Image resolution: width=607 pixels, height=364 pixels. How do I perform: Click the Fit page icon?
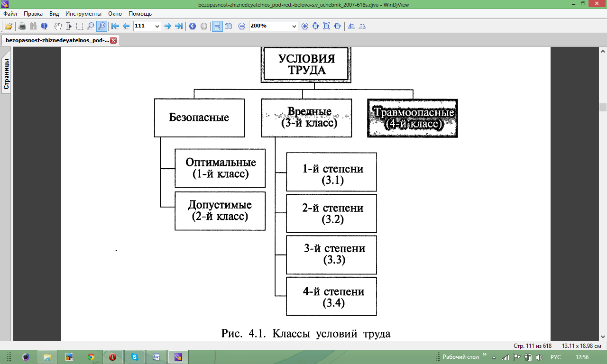click(x=326, y=26)
